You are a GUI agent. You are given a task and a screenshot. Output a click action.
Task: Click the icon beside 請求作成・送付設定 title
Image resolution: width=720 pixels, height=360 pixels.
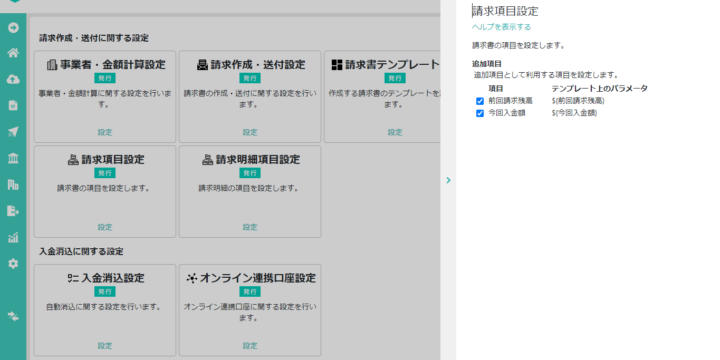click(202, 65)
